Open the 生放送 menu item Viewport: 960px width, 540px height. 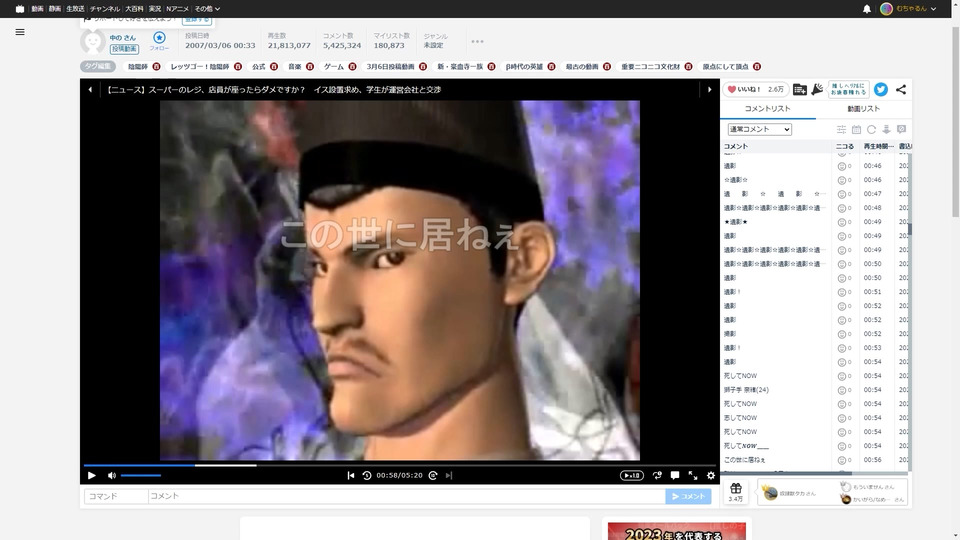(75, 9)
